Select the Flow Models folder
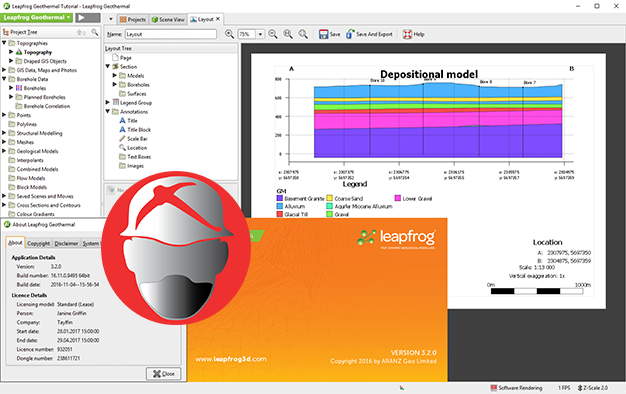 point(30,178)
